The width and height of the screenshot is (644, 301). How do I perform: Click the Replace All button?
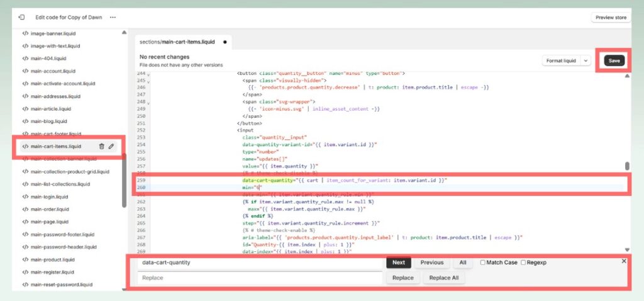point(443,278)
